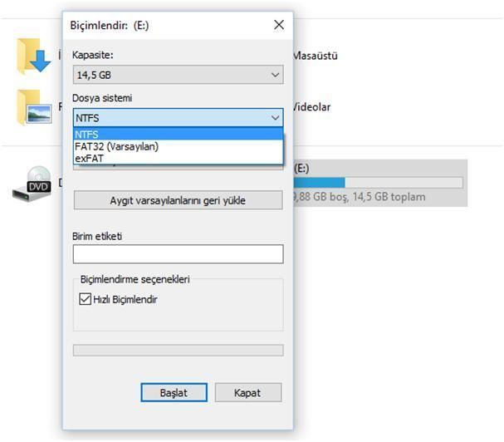This screenshot has height=442, width=504.
Task: Open the Downloads folder icon
Action: click(34, 56)
